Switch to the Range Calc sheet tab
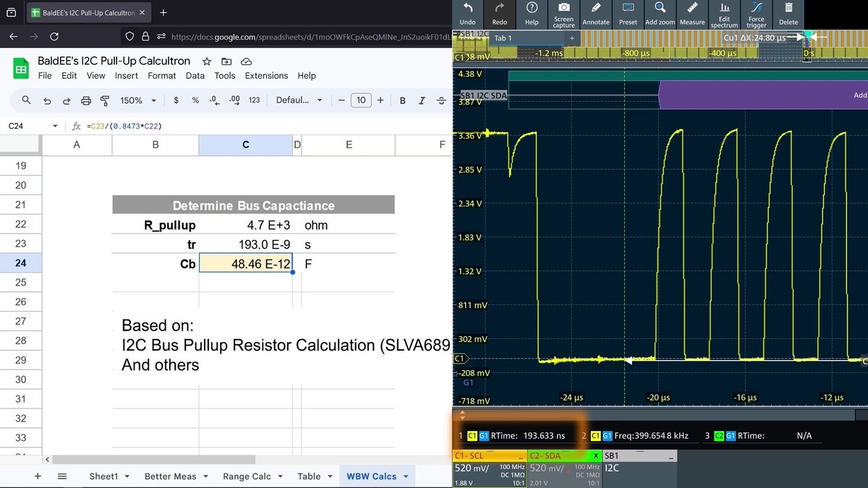The image size is (868, 488). click(x=247, y=476)
